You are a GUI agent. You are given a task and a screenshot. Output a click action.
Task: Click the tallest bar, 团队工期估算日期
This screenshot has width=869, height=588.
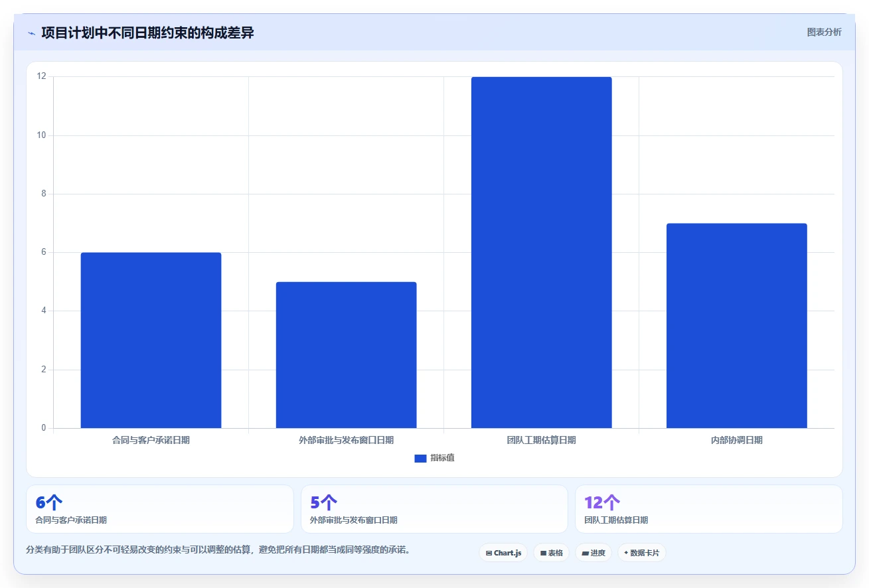point(541,252)
